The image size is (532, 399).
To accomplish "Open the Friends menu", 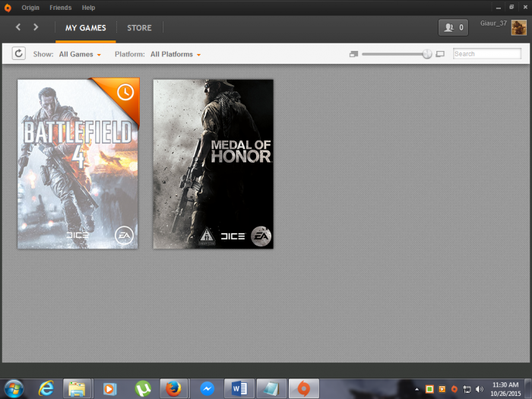I will pyautogui.click(x=60, y=8).
